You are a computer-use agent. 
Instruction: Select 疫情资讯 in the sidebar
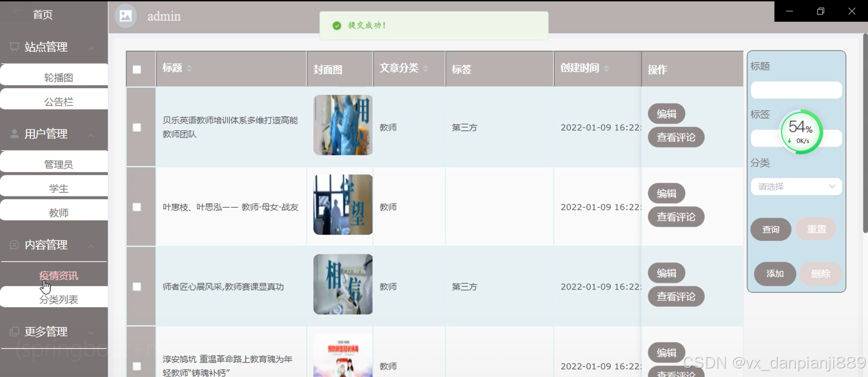(58, 276)
